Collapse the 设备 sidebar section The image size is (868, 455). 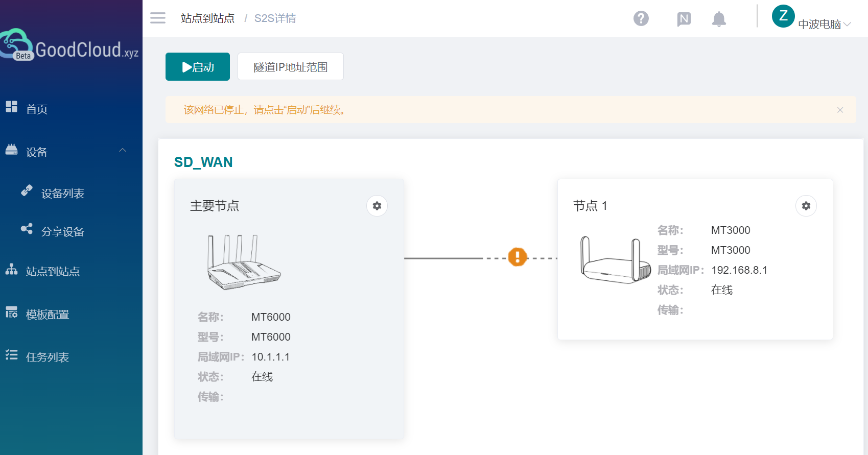click(123, 151)
